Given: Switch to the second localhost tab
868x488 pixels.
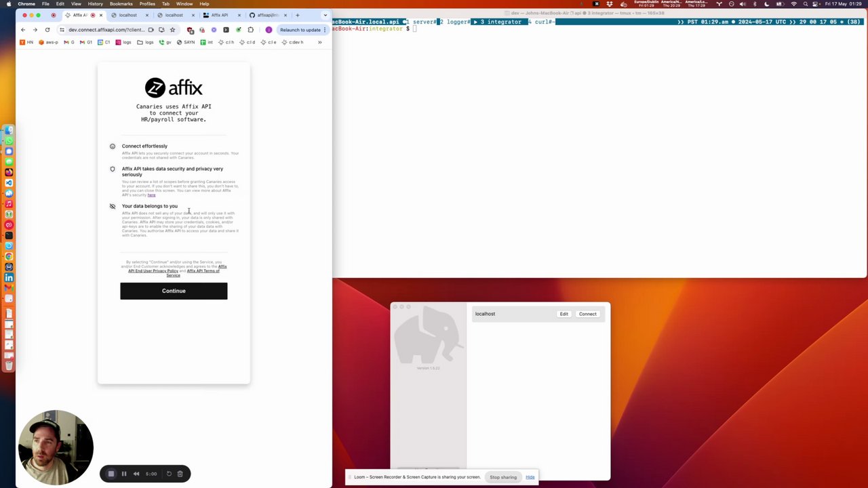Looking at the screenshot, I should point(174,15).
